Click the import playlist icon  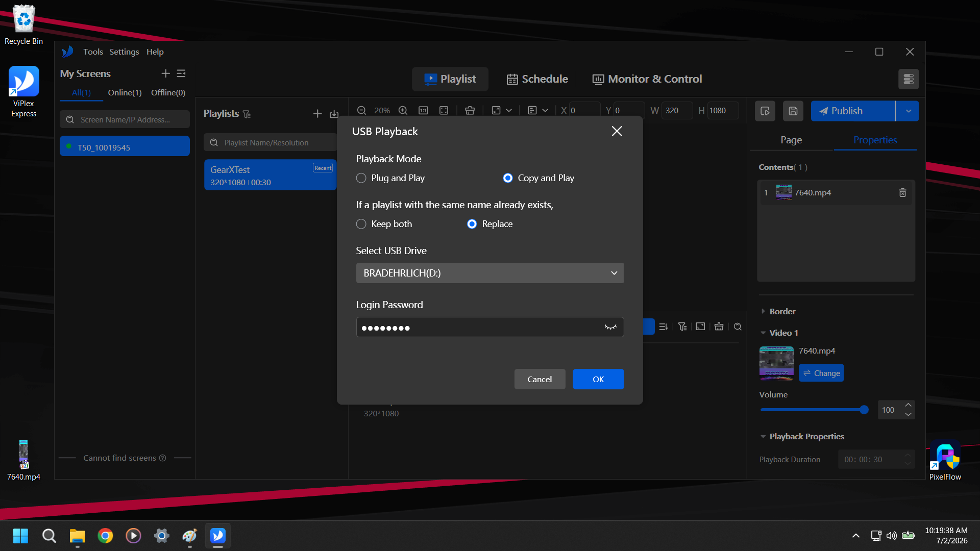click(334, 114)
